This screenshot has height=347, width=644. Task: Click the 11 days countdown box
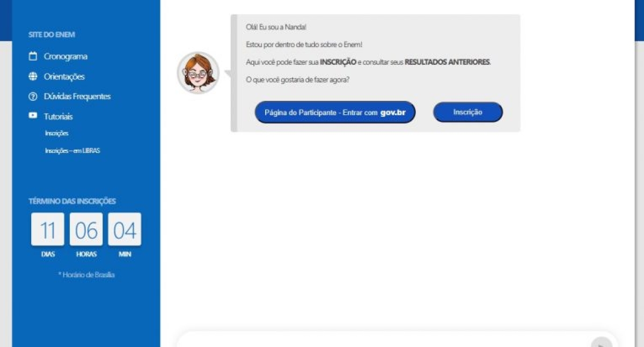tap(48, 230)
